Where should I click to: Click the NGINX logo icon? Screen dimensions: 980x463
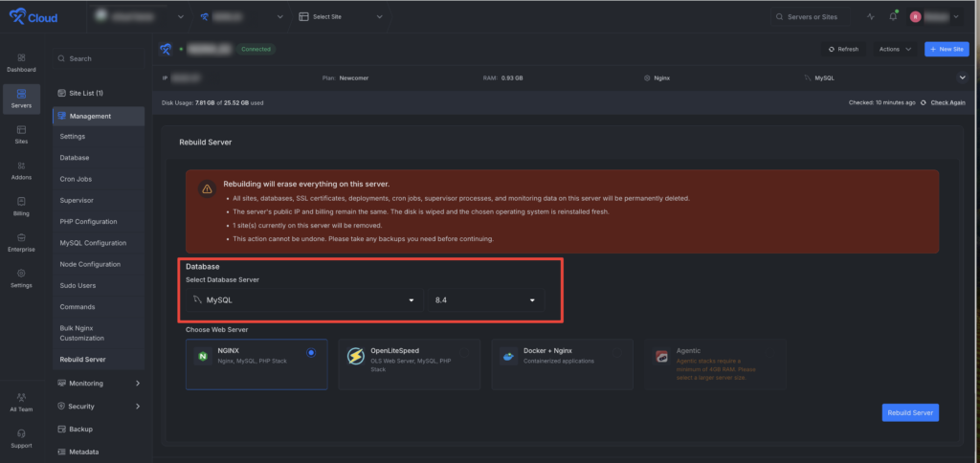pyautogui.click(x=203, y=356)
